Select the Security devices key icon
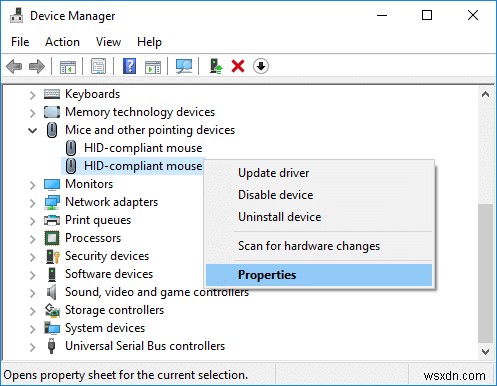 [53, 256]
